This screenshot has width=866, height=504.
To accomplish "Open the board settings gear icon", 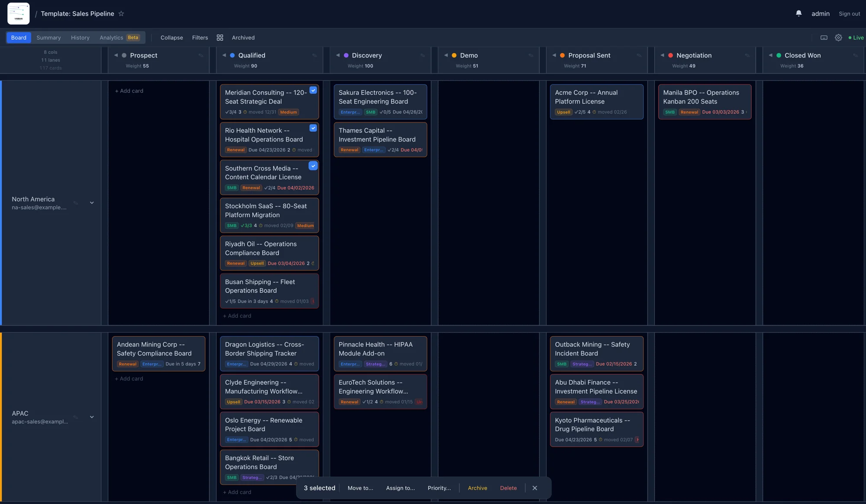I will (839, 38).
